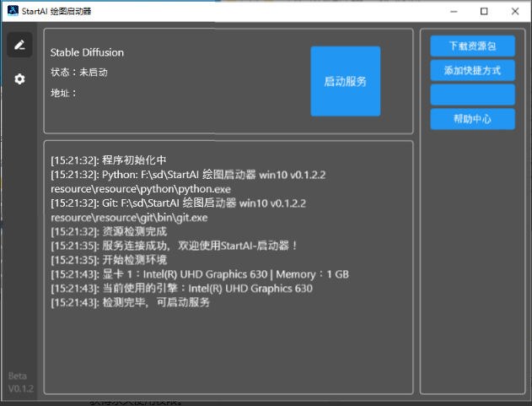
Task: Click the status text 状态：未启动
Action: tap(79, 73)
